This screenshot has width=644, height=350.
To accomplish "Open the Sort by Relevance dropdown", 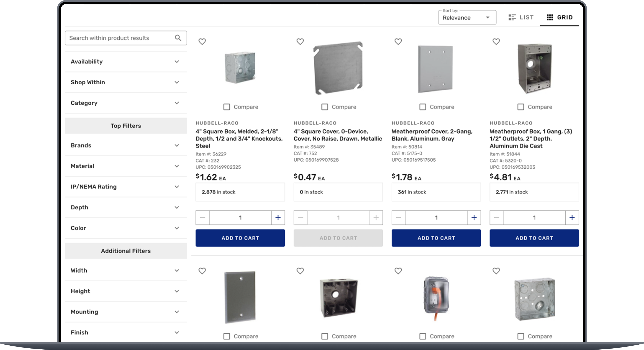I will [467, 17].
